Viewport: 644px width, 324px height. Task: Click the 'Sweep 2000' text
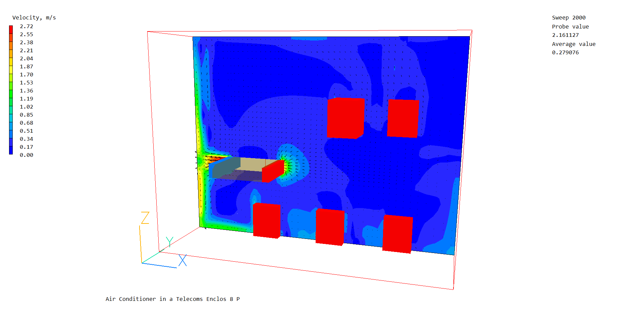click(x=569, y=18)
